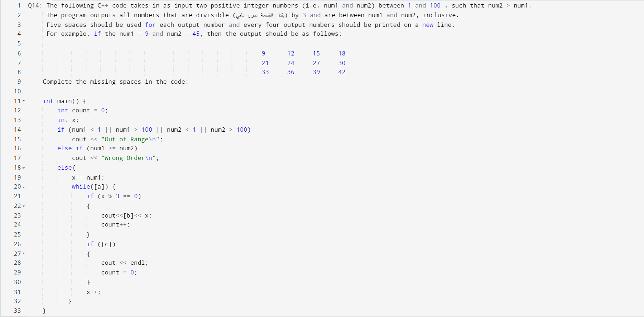
Task: Place cursor on the [c] placeholder in if
Action: click(x=106, y=244)
